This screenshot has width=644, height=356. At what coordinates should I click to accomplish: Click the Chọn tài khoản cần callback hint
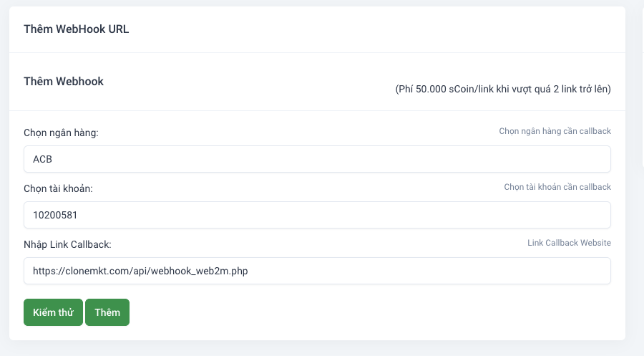point(557,187)
